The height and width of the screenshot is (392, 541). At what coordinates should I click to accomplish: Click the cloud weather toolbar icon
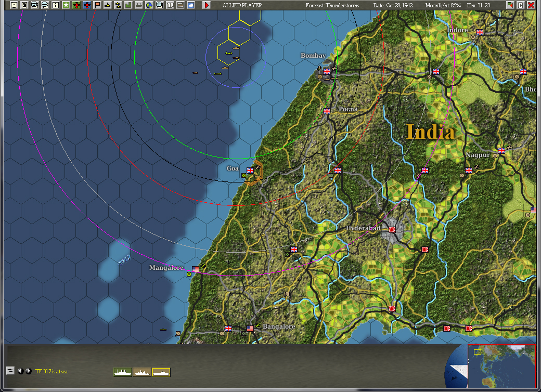coord(191,5)
